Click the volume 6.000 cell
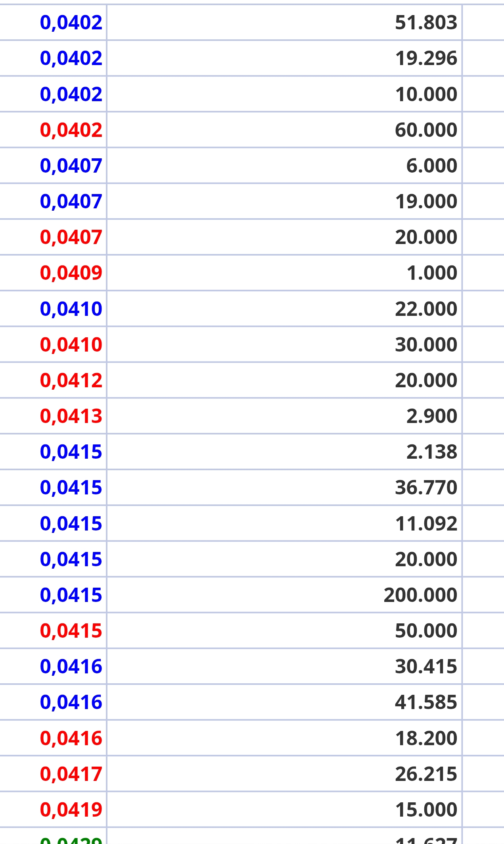504x844 pixels. tap(432, 166)
